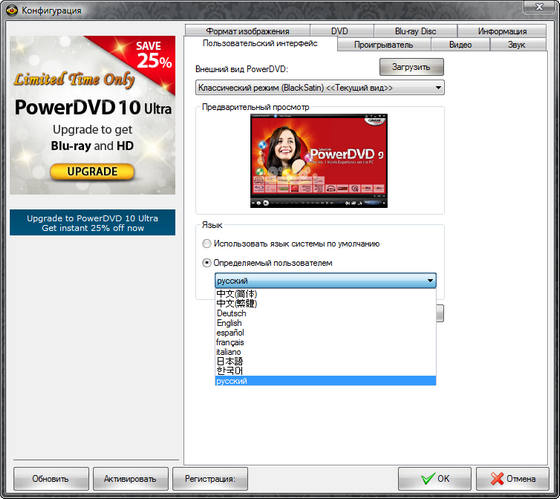Viewport: 560px width, 499px height.
Task: Close the Конфигурация window
Action: 539,6
